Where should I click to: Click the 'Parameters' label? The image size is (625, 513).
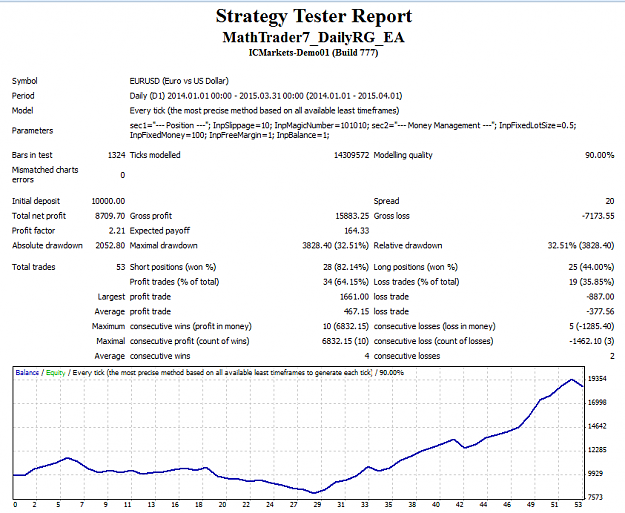coord(32,130)
